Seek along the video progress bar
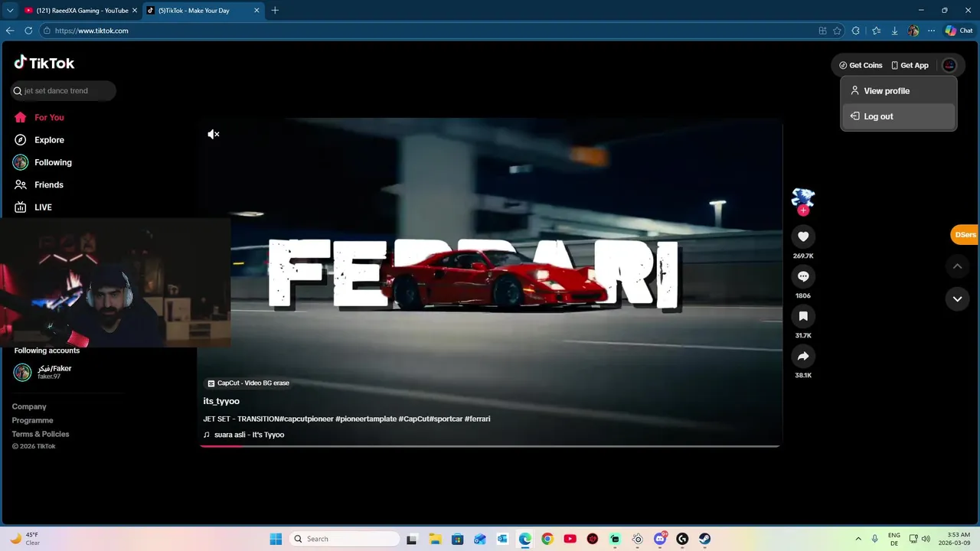Image resolution: width=980 pixels, height=551 pixels. point(489,445)
